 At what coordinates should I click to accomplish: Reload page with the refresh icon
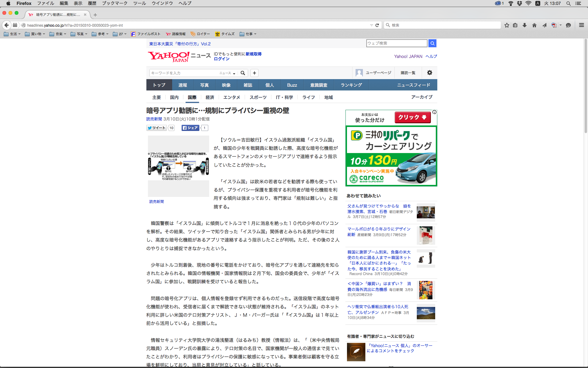coord(377,25)
